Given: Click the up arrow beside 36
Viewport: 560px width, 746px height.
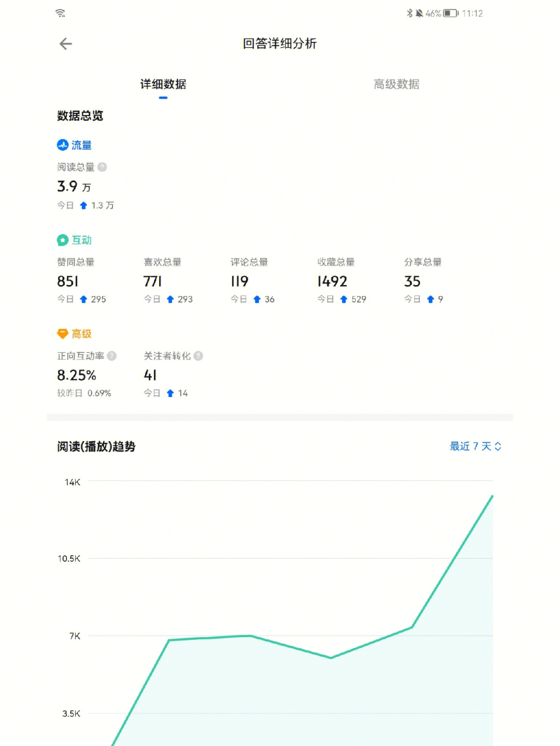Looking at the screenshot, I should tap(257, 299).
